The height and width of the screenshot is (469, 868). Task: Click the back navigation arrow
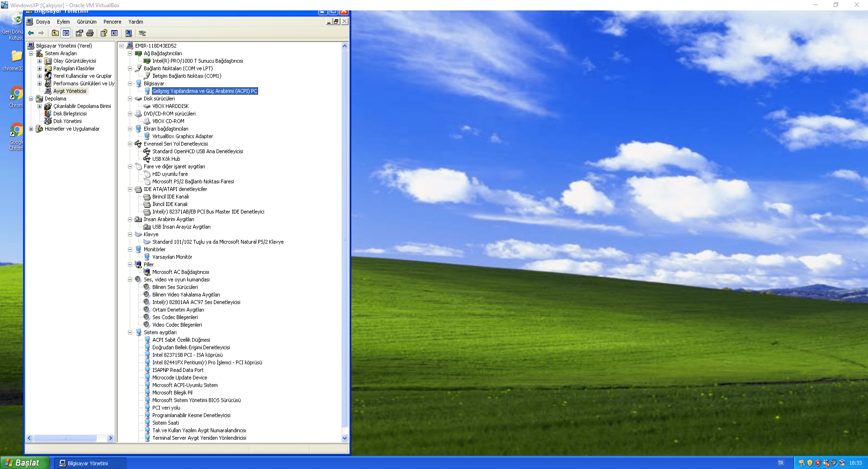[x=31, y=33]
